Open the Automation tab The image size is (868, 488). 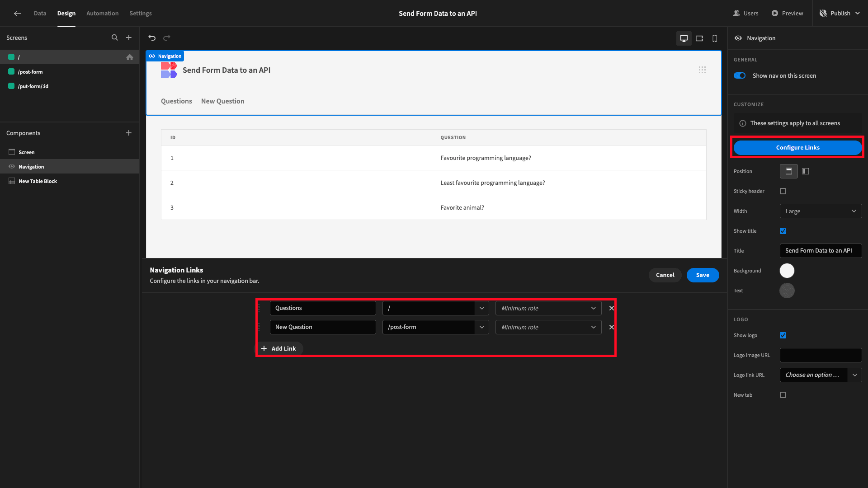(x=103, y=13)
